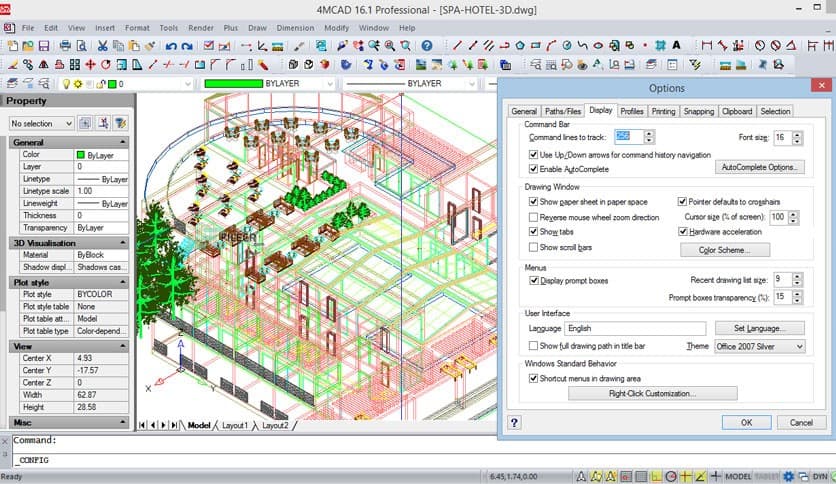Click the settings gear in status bar
The height and width of the screenshot is (484, 836).
click(x=788, y=476)
